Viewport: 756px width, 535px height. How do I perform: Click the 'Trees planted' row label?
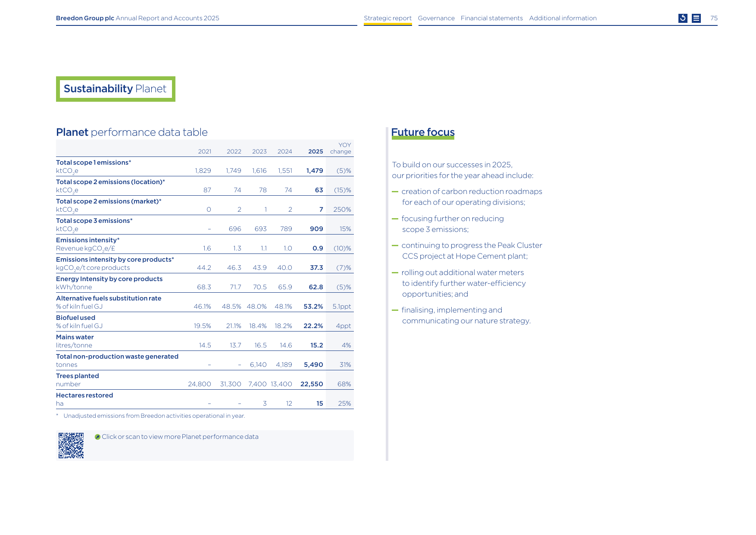point(78,376)
